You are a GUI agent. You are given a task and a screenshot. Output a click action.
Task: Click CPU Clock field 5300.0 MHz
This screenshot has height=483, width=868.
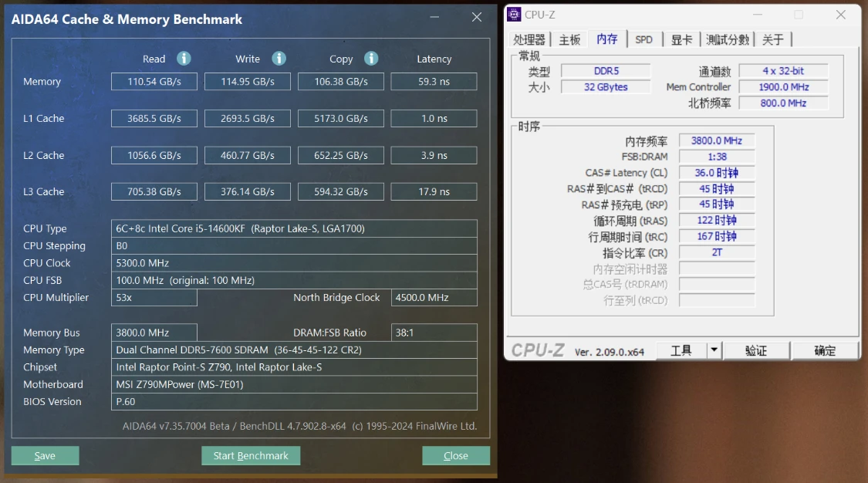294,263
